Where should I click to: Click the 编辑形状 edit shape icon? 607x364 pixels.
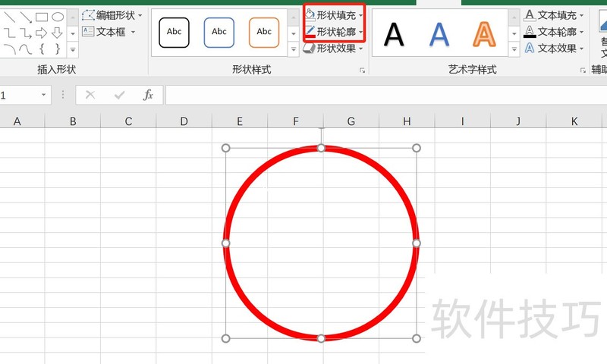tap(88, 15)
